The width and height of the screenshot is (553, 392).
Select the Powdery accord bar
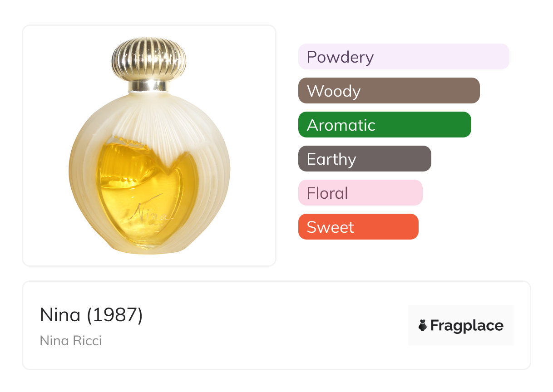click(x=403, y=57)
